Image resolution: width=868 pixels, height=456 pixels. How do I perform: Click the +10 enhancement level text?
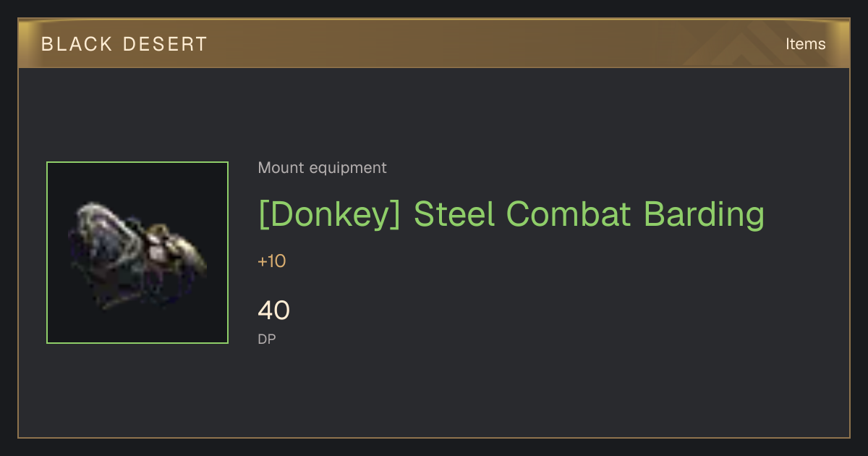pyautogui.click(x=272, y=261)
